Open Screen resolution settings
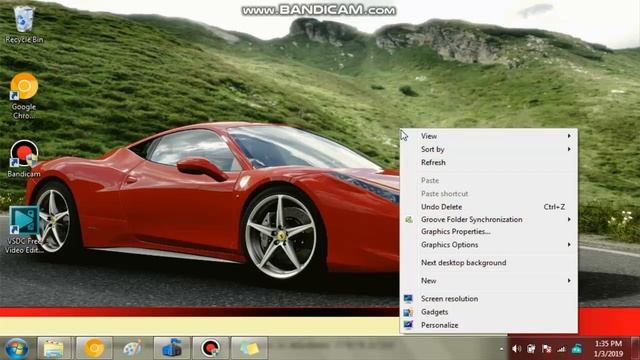Viewport: 640px width, 360px height. (x=489, y=299)
